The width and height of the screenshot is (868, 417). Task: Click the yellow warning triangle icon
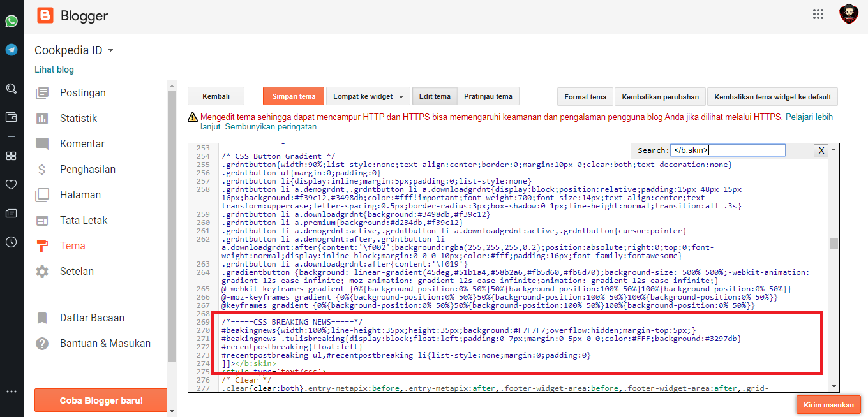point(193,117)
